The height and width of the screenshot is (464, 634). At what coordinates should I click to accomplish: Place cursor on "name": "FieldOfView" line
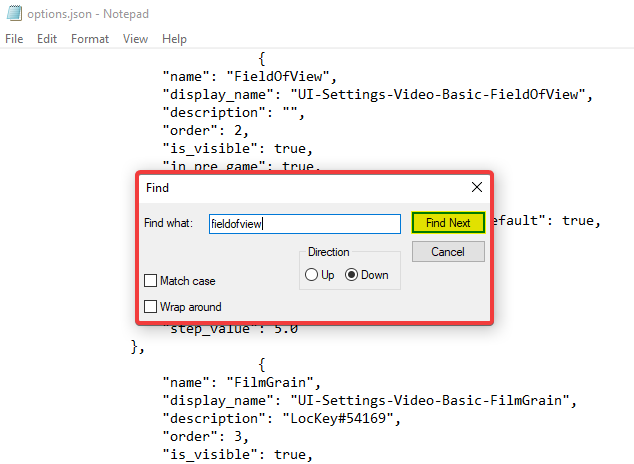[x=250, y=76]
